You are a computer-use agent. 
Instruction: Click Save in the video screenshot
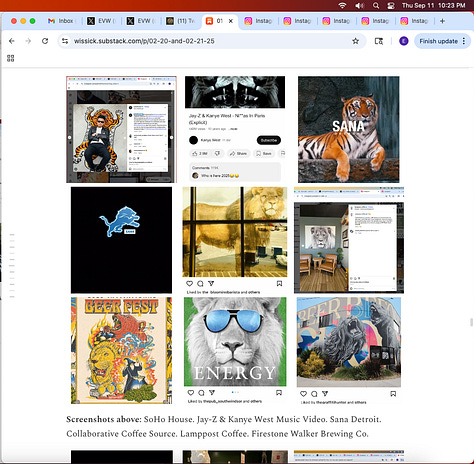click(x=264, y=153)
